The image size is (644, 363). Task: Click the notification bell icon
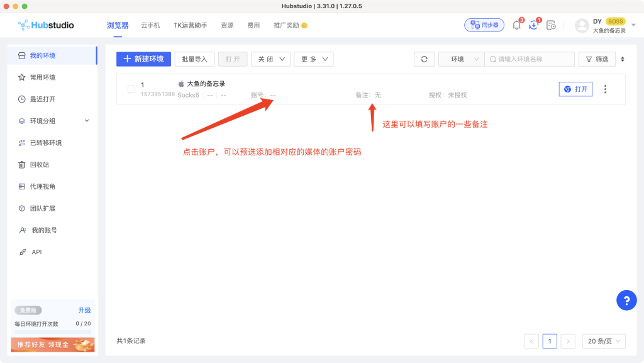point(516,25)
